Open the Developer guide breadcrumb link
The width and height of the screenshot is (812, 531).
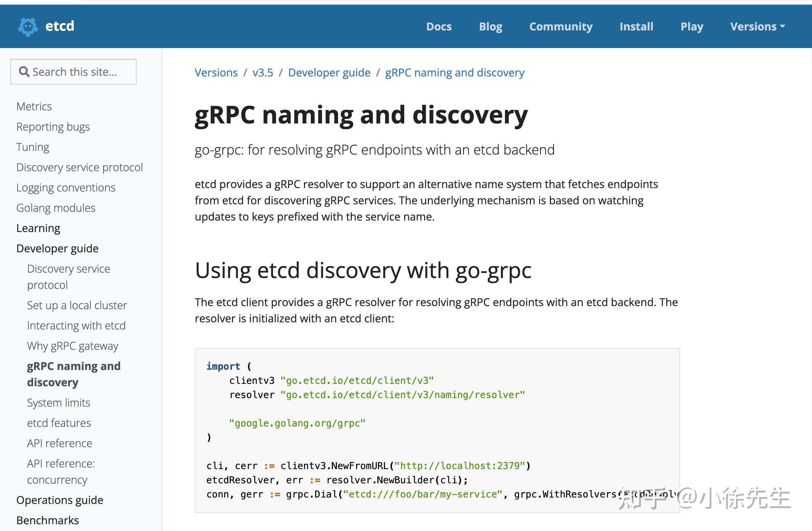329,72
